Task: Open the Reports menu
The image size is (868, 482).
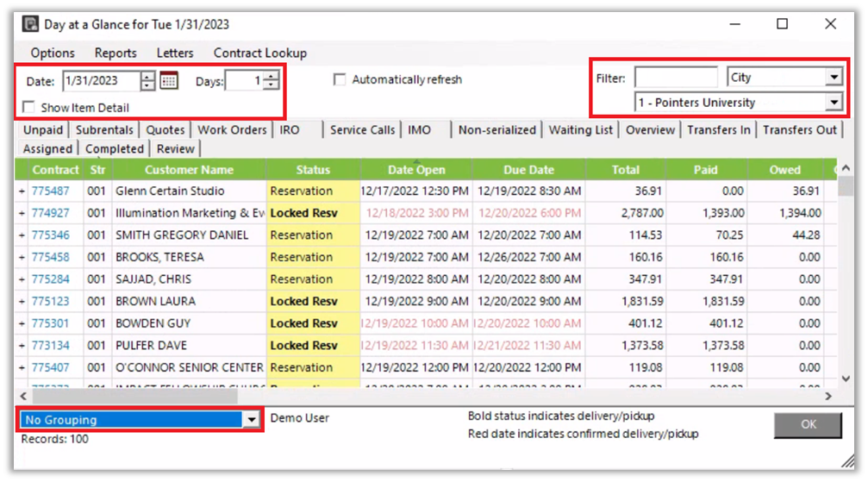Action: tap(116, 53)
